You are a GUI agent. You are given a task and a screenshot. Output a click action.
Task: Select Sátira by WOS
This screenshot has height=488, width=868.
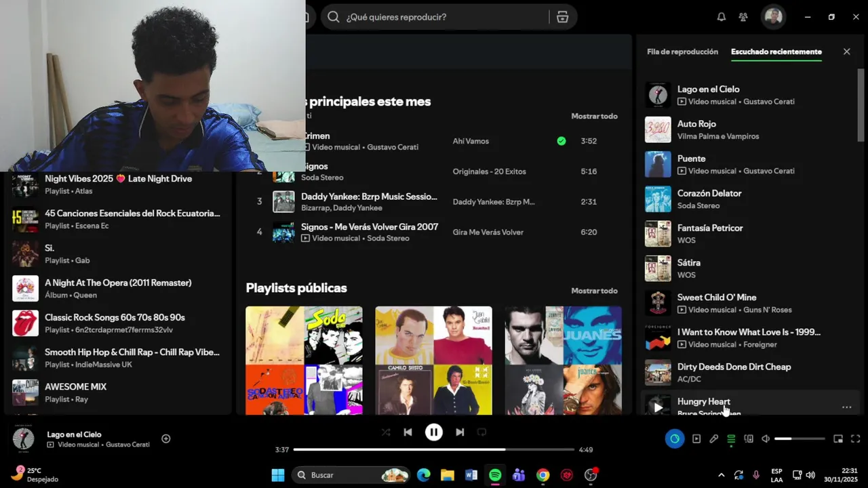tap(749, 268)
